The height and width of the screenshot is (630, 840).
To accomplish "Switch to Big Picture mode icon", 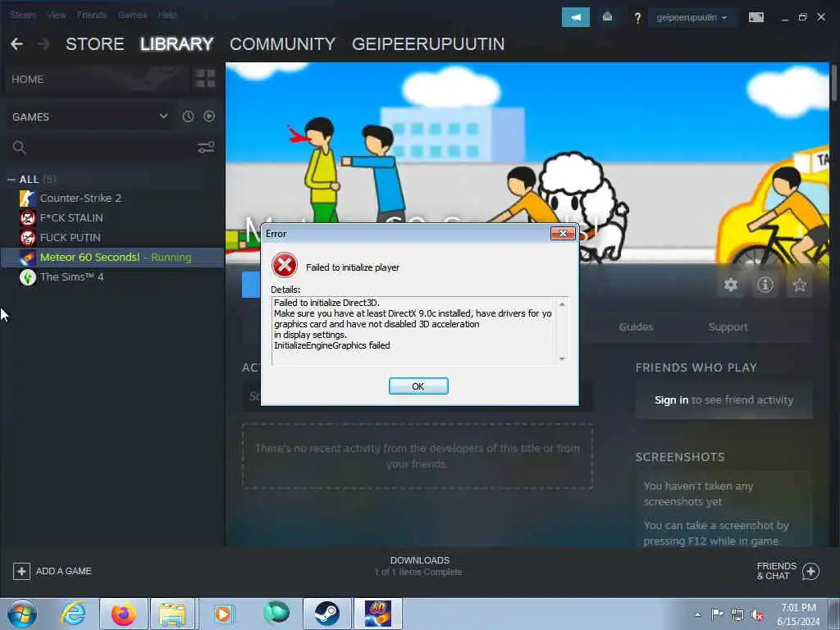I will [756, 18].
